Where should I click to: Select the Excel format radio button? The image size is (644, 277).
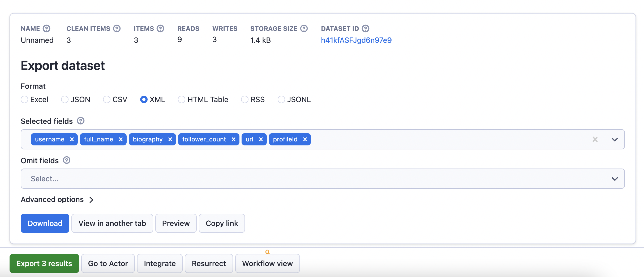(x=24, y=99)
